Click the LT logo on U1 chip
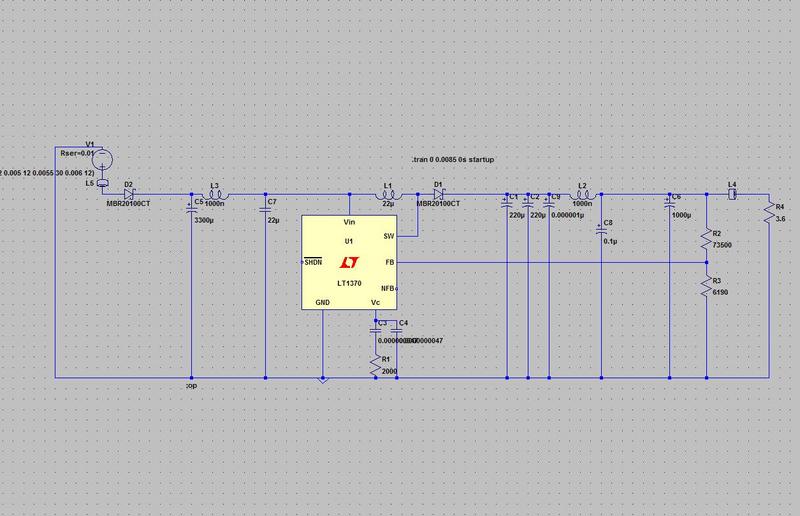The image size is (800, 516). point(348,263)
